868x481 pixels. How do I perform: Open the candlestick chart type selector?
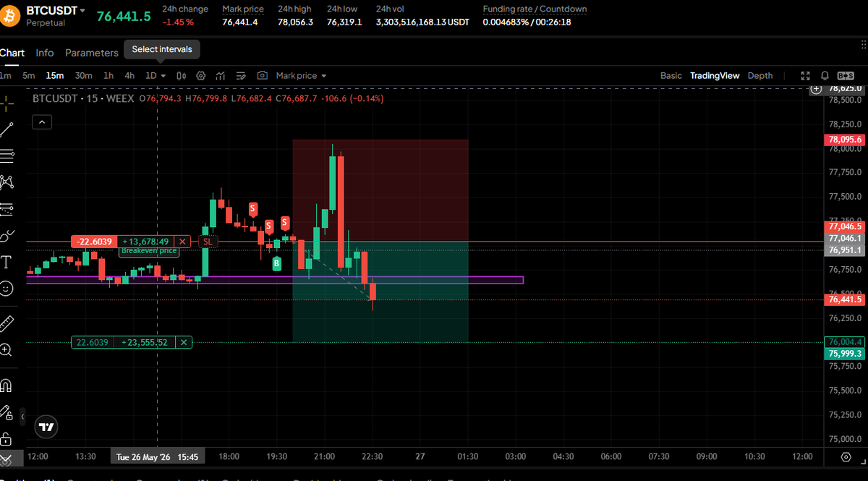click(182, 75)
